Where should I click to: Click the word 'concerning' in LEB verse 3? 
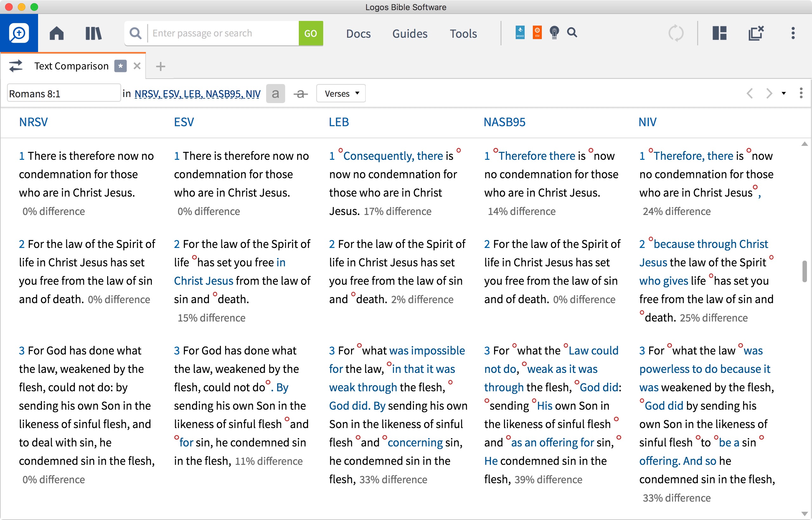[x=415, y=443]
